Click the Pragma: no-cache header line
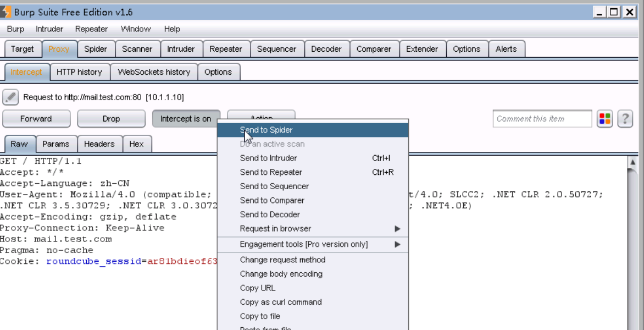This screenshot has width=644, height=330. 46,250
